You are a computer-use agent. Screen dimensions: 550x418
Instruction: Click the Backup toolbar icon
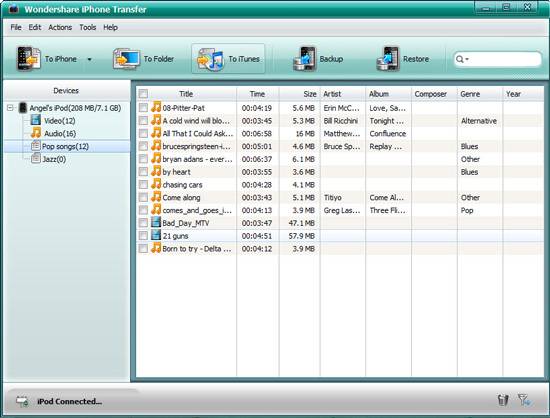coord(304,59)
